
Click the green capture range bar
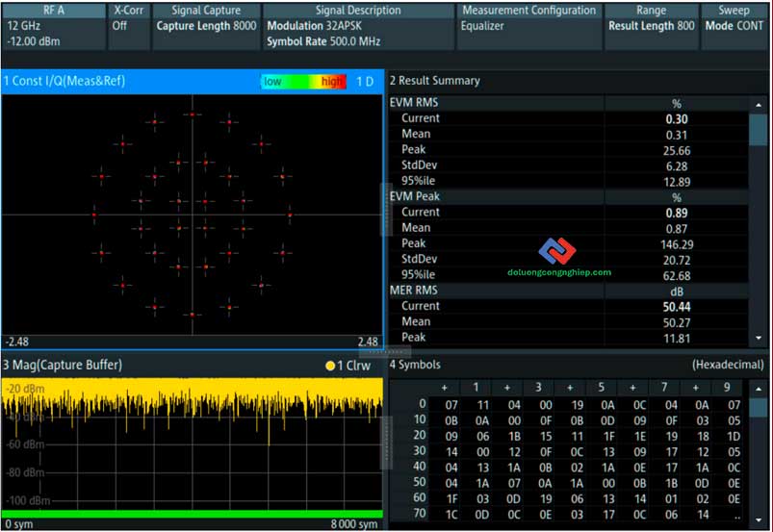pyautogui.click(x=193, y=514)
